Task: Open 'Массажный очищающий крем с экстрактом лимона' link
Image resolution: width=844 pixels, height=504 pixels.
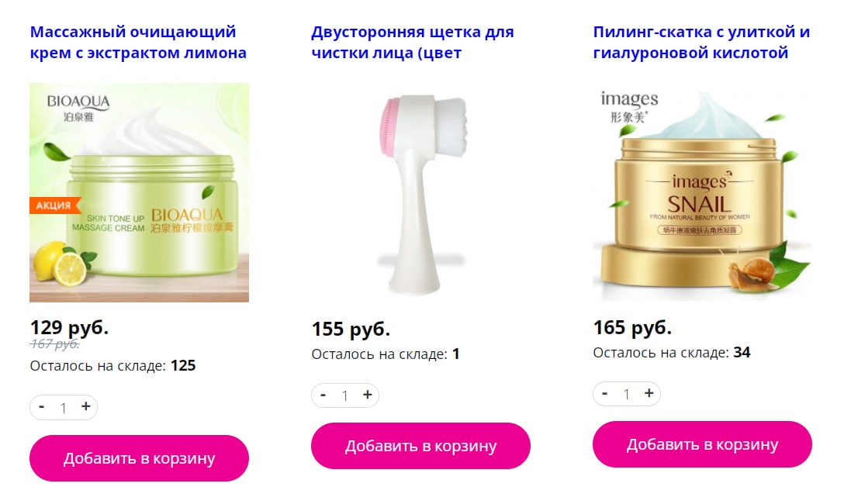Action: tap(138, 42)
